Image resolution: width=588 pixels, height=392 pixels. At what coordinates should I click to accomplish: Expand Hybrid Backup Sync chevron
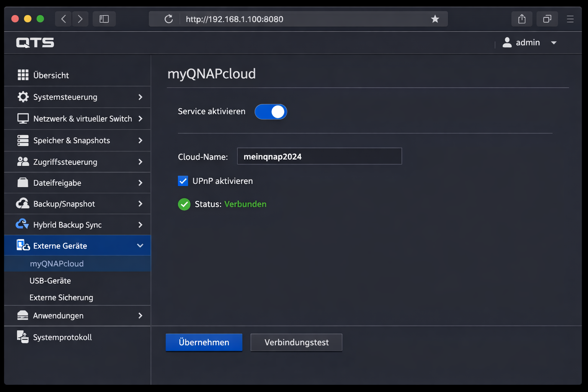[140, 225]
